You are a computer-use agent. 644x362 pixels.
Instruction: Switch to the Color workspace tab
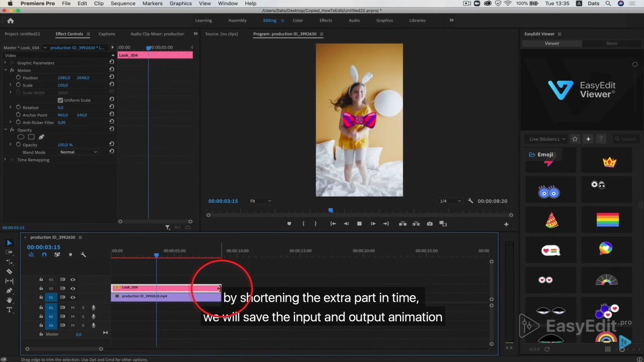[x=298, y=21]
